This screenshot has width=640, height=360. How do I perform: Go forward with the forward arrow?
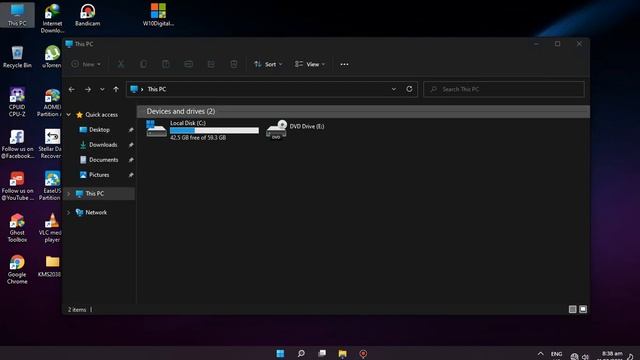tap(88, 89)
